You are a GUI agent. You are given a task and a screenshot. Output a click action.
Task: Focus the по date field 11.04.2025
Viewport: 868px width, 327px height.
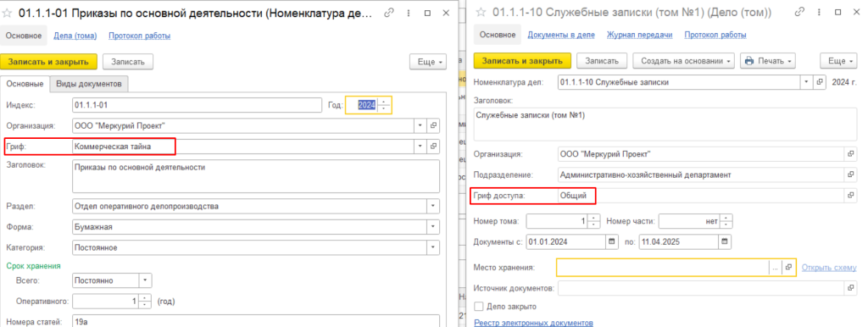[x=679, y=241]
